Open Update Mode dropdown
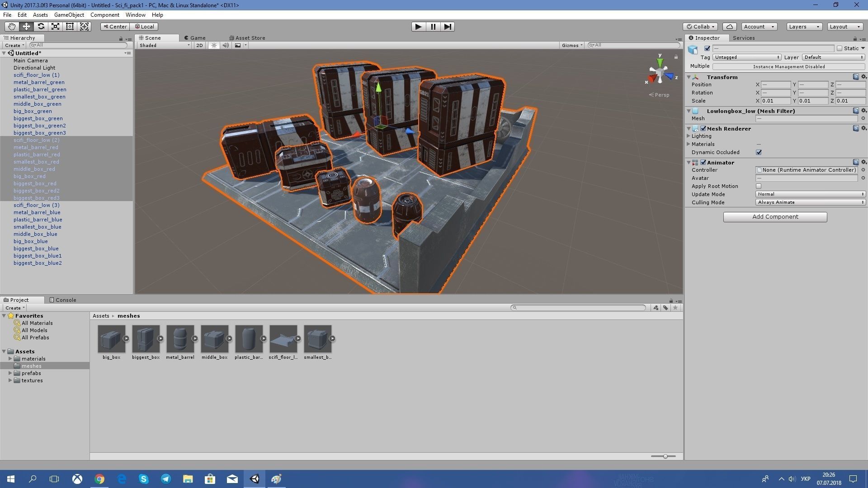The height and width of the screenshot is (488, 868). (810, 194)
